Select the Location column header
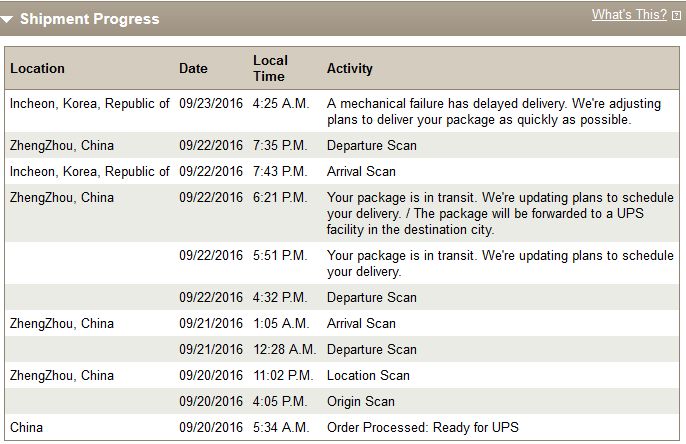The height and width of the screenshot is (444, 686). click(37, 69)
